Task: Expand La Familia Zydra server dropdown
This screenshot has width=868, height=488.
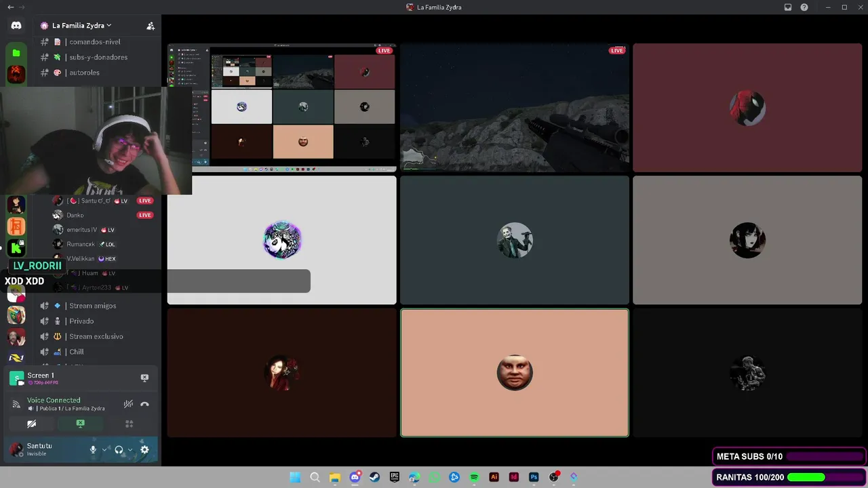Action: click(81, 26)
